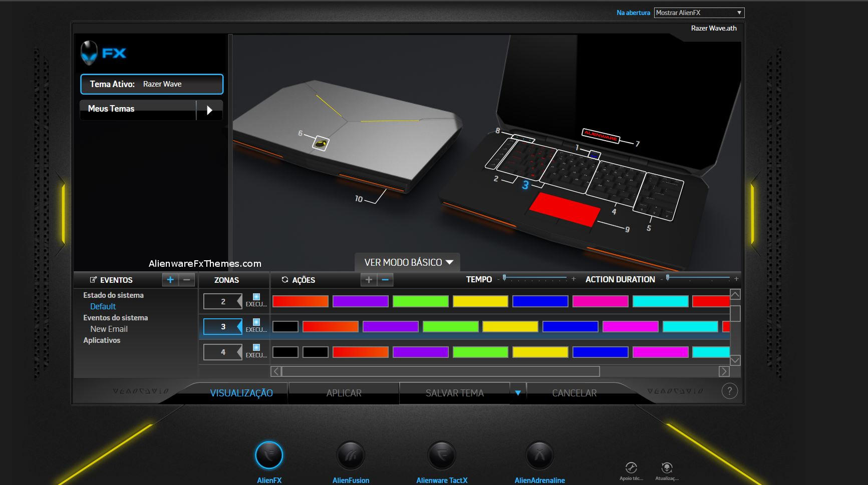Click the actions scroll-up arrow
The width and height of the screenshot is (868, 485).
[735, 294]
